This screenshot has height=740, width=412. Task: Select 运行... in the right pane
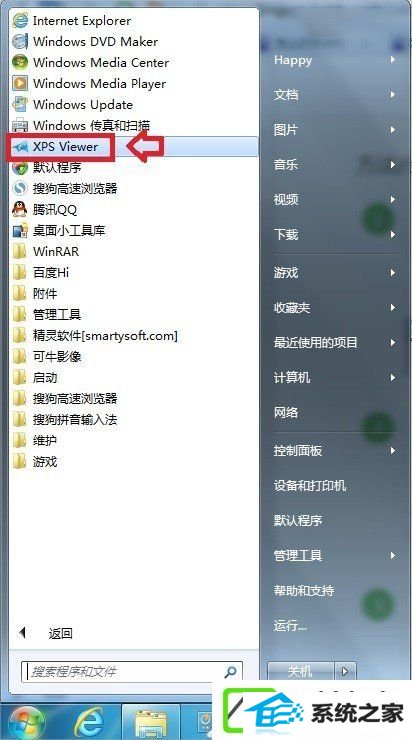pos(290,626)
